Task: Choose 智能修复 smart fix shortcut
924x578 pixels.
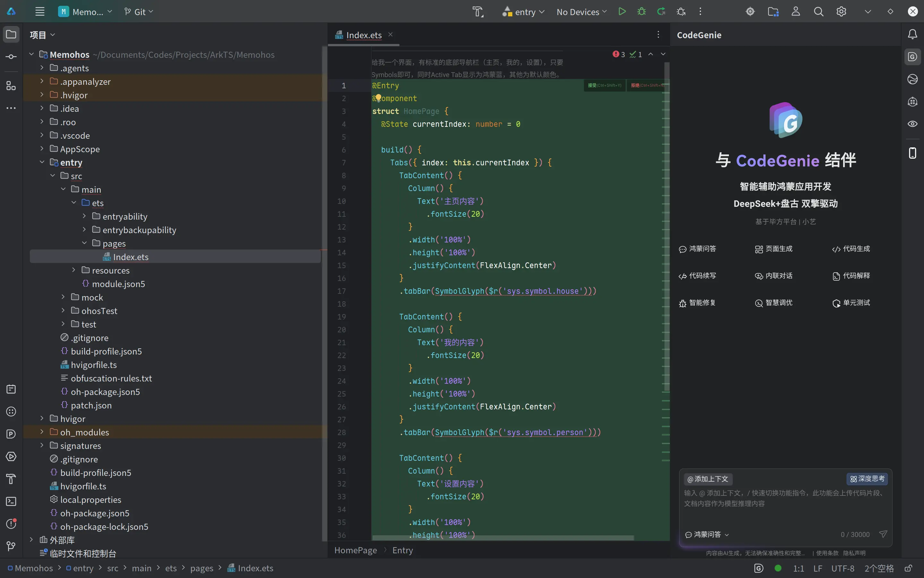Action: [697, 303]
